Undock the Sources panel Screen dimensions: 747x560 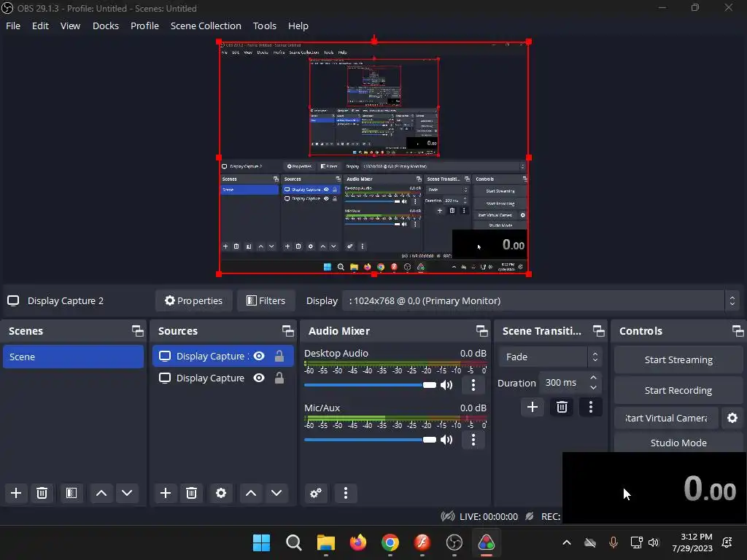coord(287,331)
